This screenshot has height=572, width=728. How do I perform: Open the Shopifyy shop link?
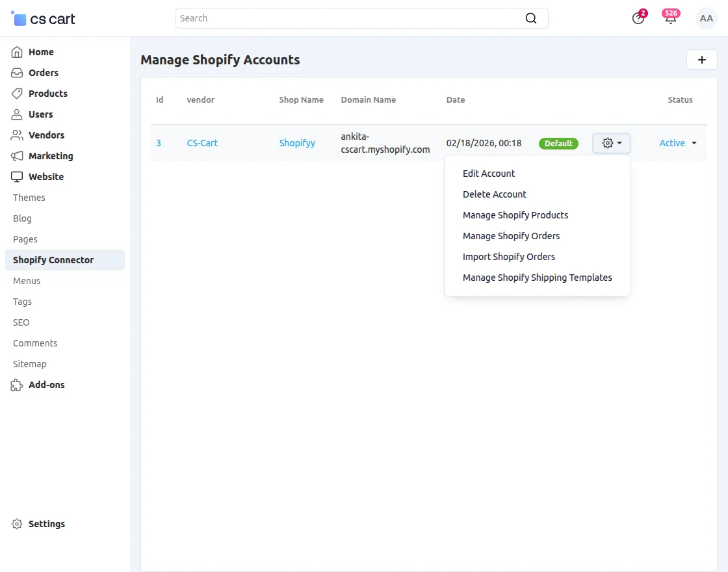[297, 143]
